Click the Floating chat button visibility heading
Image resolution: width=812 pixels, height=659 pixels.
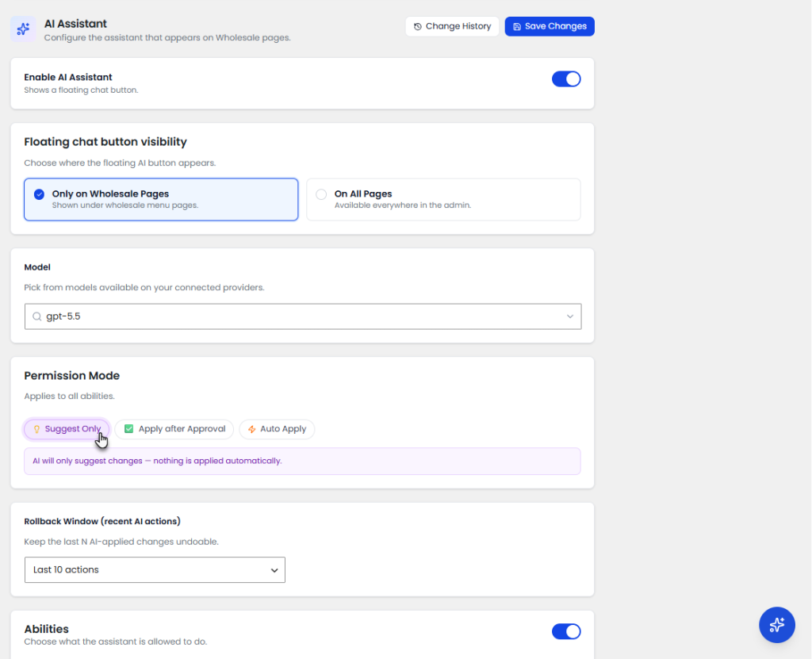pyautogui.click(x=105, y=142)
